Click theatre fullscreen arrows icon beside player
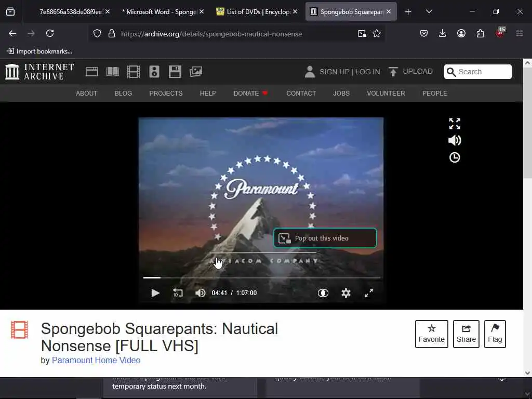This screenshot has height=399, width=532. [x=455, y=124]
